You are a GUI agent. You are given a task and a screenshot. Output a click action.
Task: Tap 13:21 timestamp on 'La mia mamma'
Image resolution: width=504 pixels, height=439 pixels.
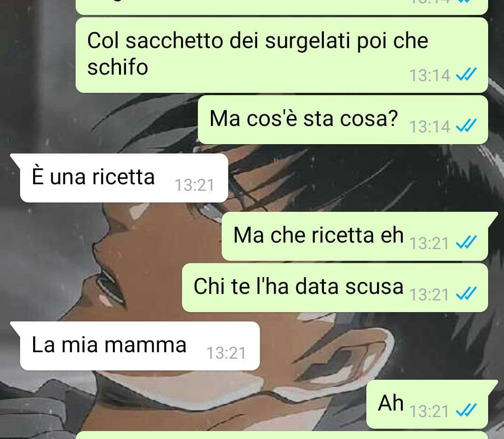pyautogui.click(x=226, y=353)
